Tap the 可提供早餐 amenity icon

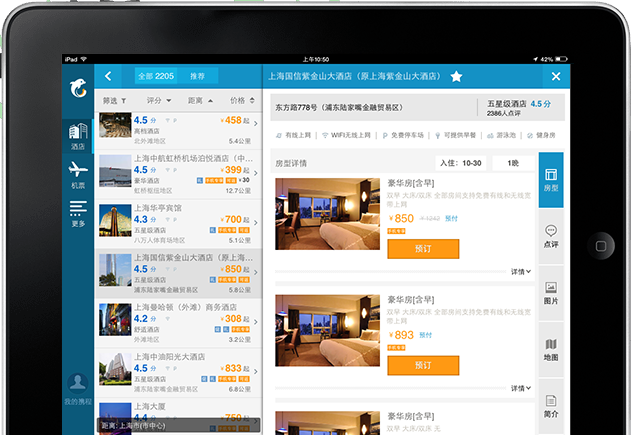coord(437,136)
